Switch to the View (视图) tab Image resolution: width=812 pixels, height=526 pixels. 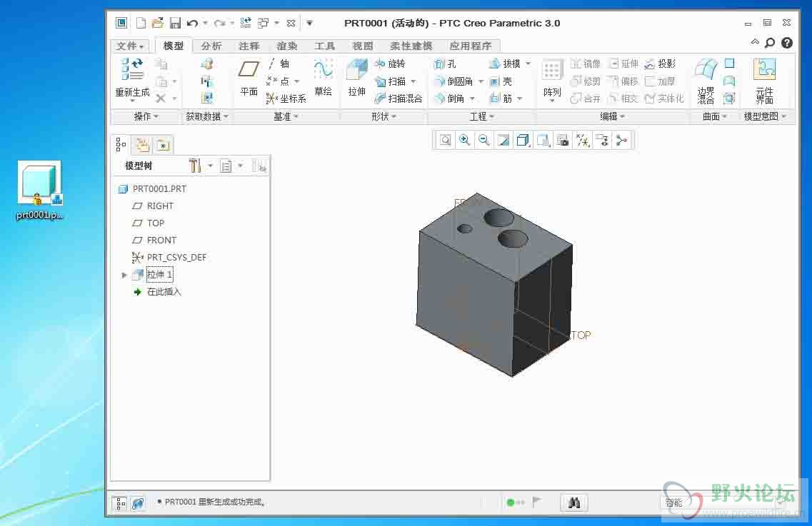363,46
